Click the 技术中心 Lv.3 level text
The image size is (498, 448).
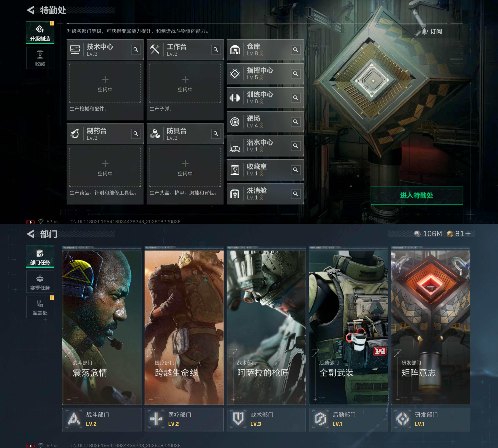(x=92, y=54)
